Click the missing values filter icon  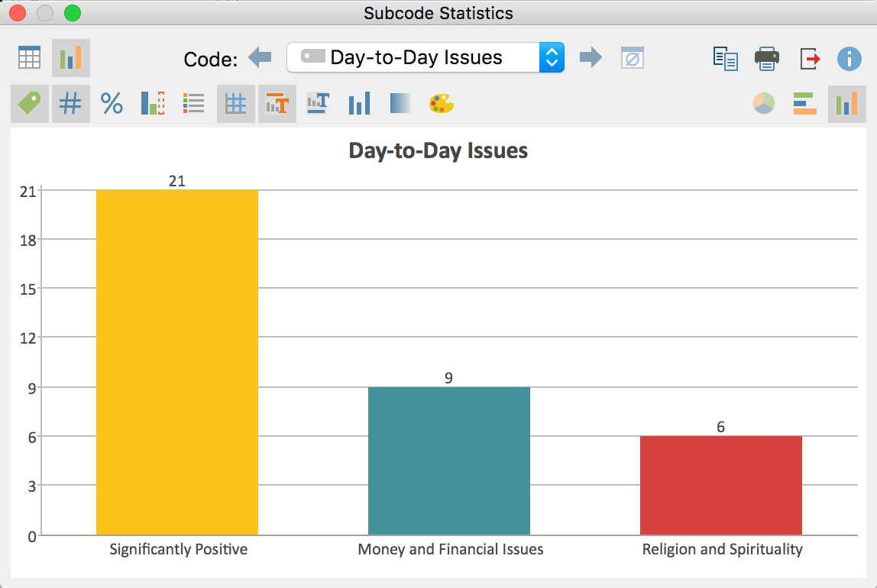click(633, 57)
